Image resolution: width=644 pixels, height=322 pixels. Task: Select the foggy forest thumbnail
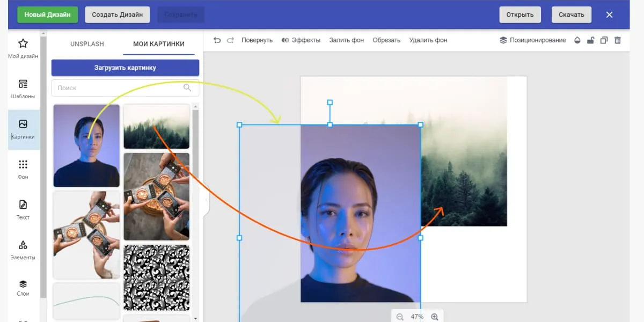click(x=157, y=126)
